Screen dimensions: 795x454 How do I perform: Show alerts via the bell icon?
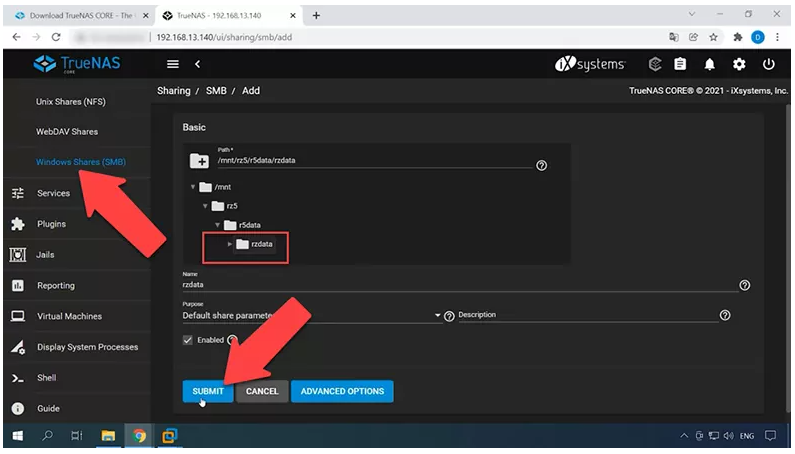[x=709, y=64]
